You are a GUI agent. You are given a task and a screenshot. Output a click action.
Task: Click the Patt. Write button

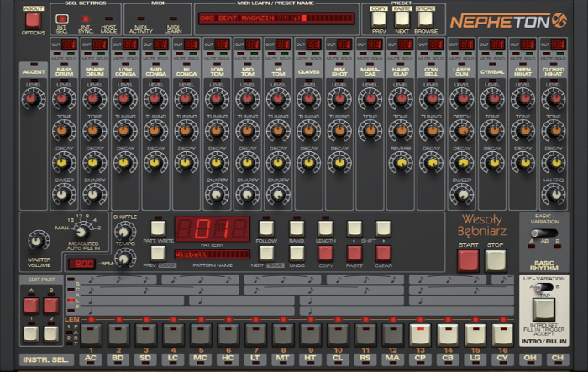point(157,228)
